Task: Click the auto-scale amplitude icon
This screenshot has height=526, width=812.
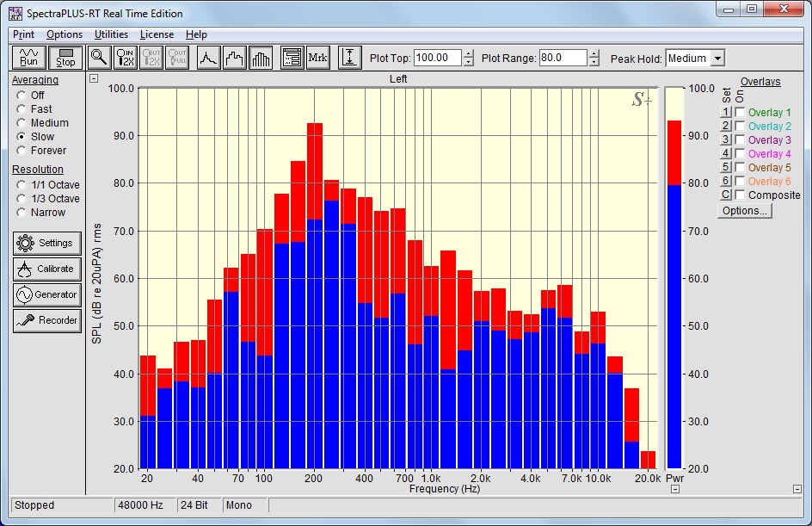Action: (x=349, y=58)
